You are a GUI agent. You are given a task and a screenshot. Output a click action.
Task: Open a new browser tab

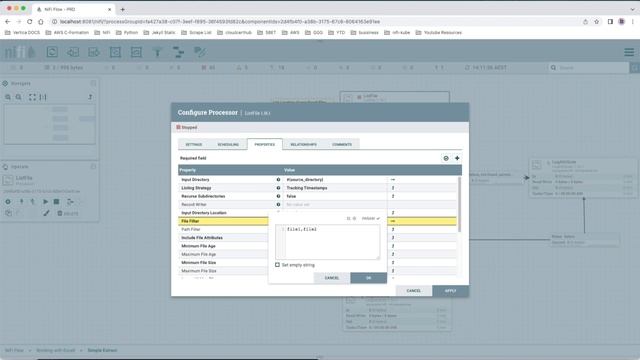[x=122, y=9]
